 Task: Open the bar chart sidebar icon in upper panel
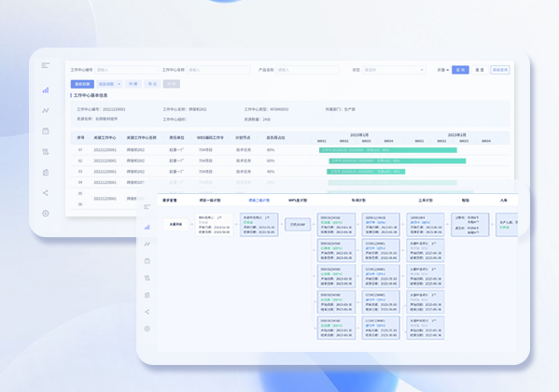(46, 91)
